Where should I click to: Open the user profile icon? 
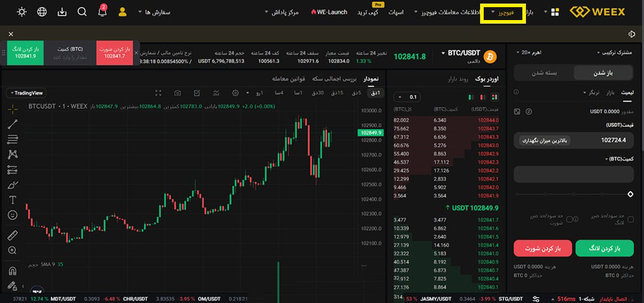click(122, 12)
